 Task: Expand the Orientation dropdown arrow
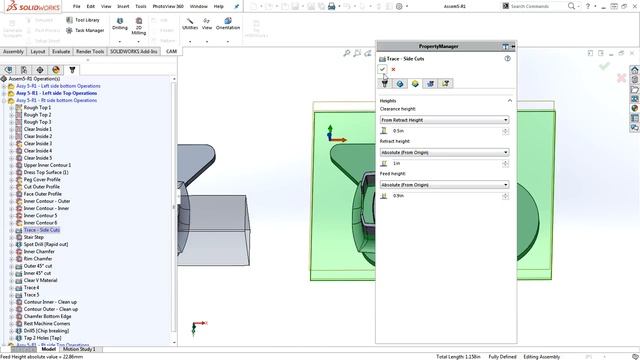coord(228,41)
